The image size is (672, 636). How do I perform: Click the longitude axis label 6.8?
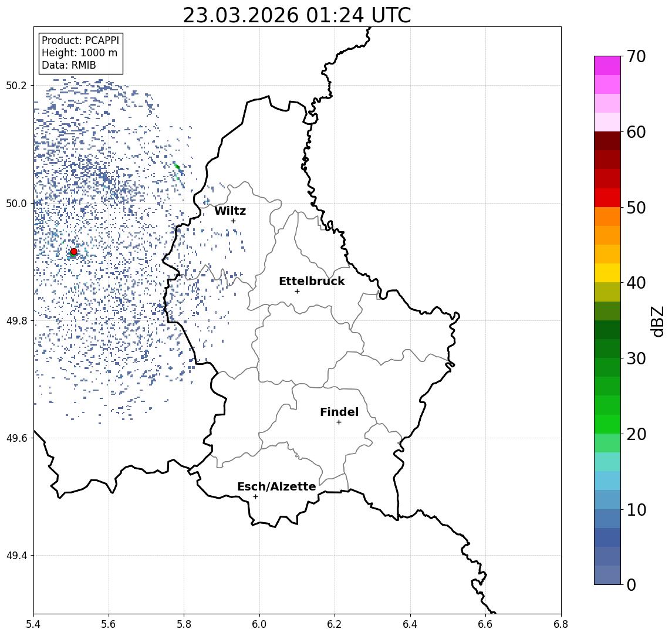coord(560,624)
